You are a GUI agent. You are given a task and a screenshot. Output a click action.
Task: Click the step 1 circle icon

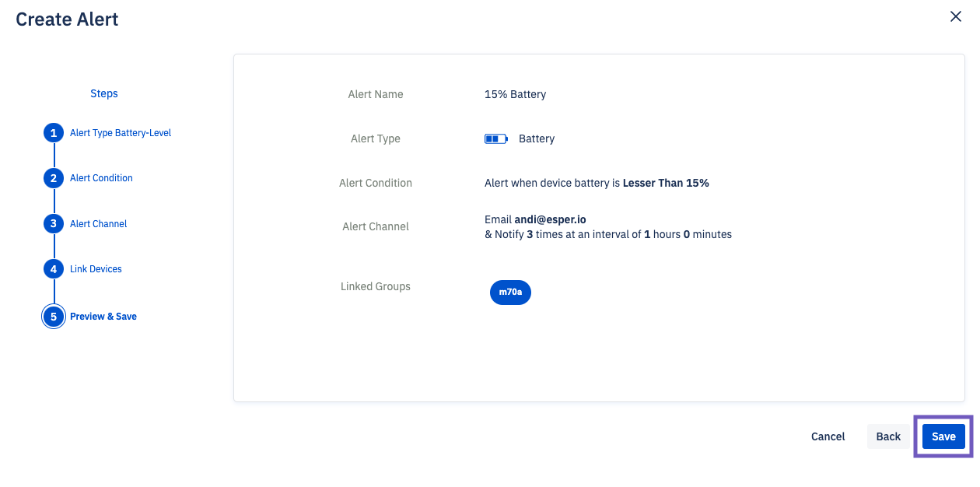pos(54,133)
